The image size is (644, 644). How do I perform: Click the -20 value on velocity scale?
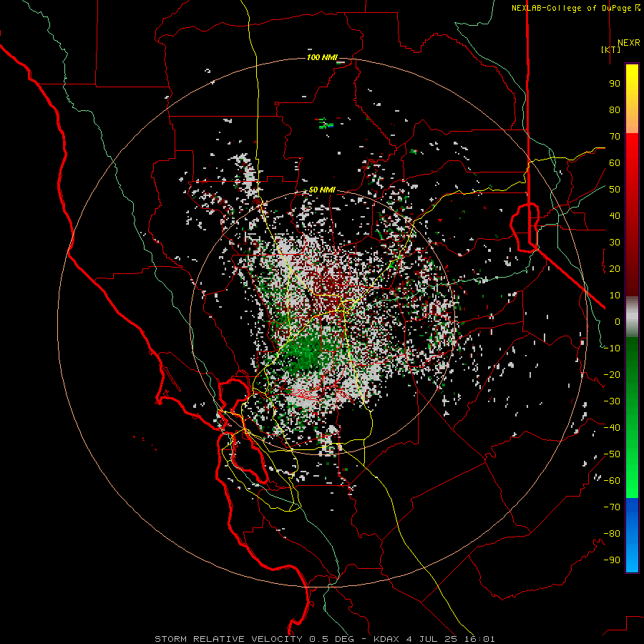pos(612,375)
